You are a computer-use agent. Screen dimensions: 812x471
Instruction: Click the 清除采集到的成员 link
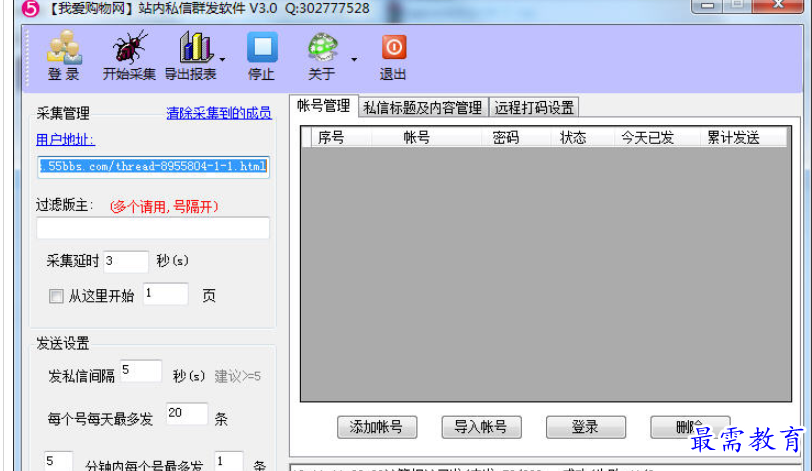(x=219, y=113)
